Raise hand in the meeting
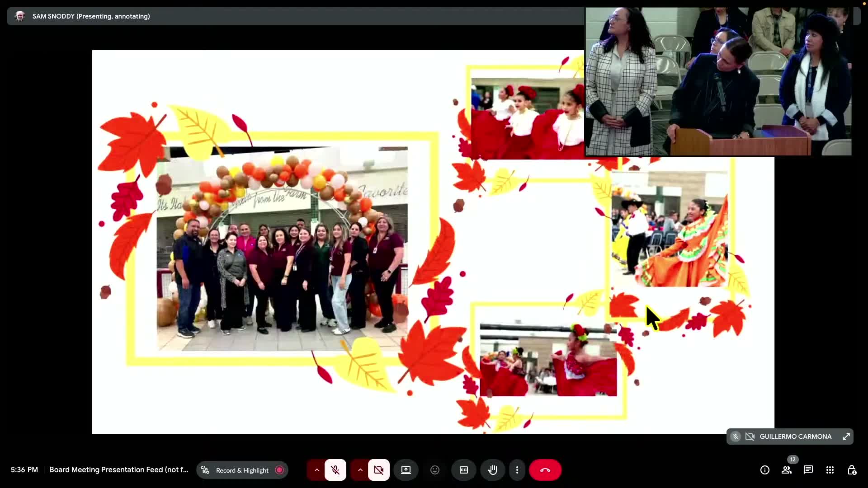The height and width of the screenshot is (488, 868). pos(493,470)
